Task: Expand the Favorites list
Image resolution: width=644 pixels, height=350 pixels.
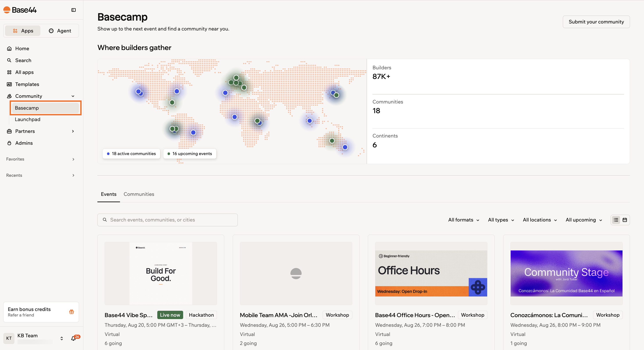Action: pyautogui.click(x=73, y=159)
